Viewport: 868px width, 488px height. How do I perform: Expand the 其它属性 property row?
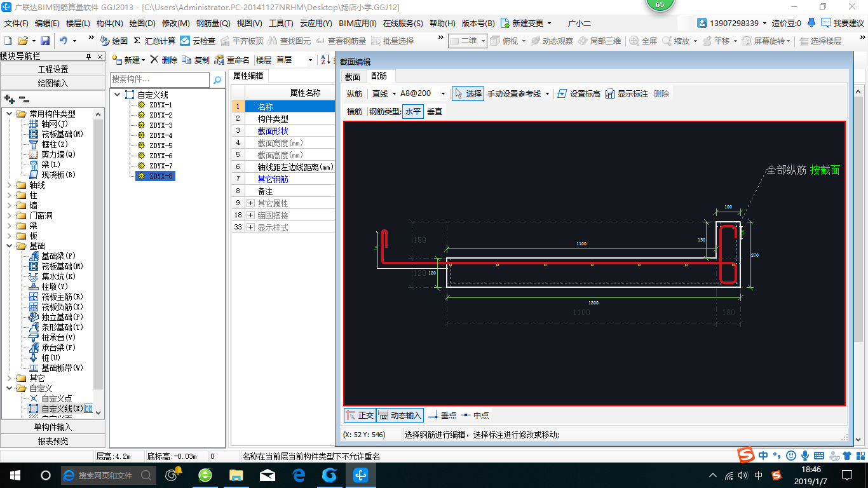(x=250, y=203)
